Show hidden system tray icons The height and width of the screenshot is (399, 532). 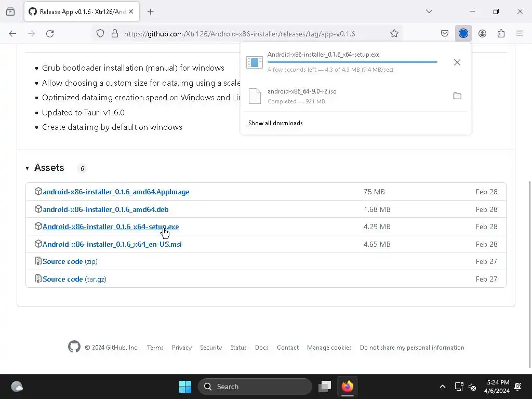[x=443, y=387]
